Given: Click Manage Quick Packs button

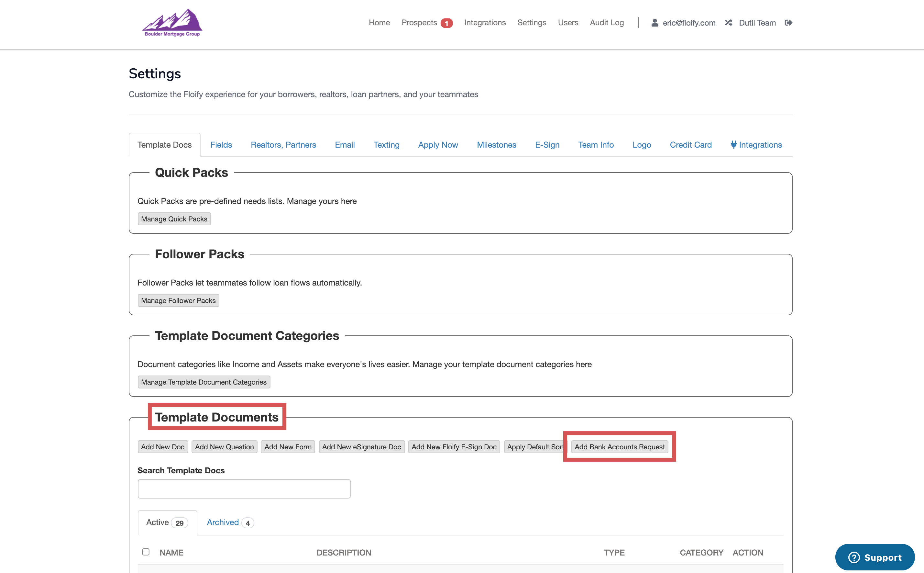Looking at the screenshot, I should 174,219.
